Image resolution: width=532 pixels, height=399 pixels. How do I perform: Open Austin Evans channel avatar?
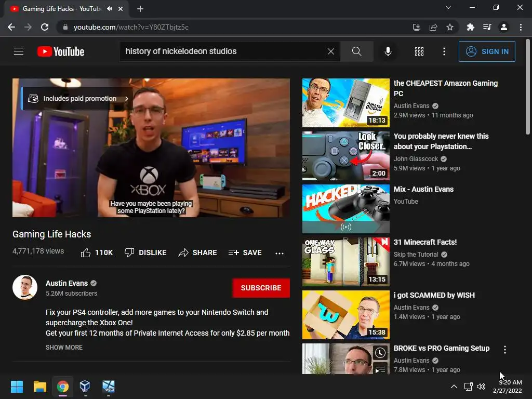coord(25,287)
